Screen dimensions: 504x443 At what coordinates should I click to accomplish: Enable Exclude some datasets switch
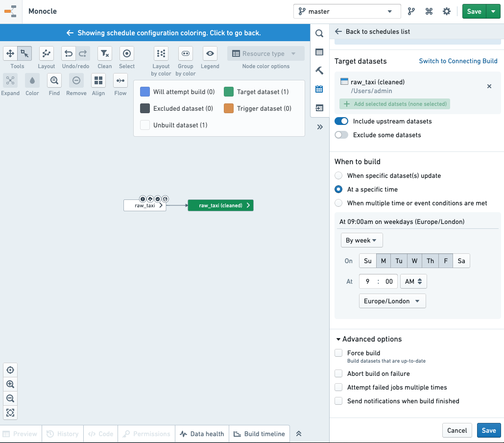point(341,135)
